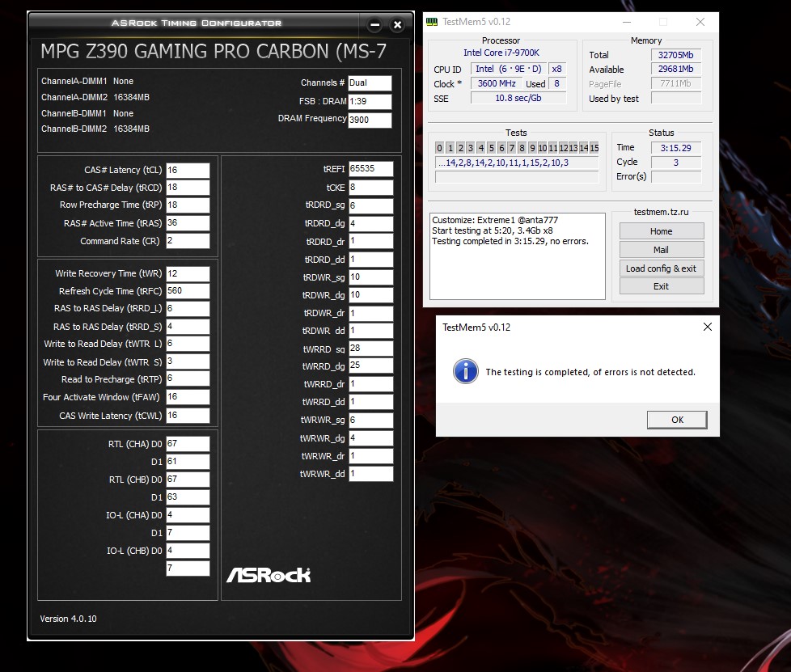Viewport: 791px width, 672px height.
Task: Click the tRRD_L value field
Action: pos(188,308)
